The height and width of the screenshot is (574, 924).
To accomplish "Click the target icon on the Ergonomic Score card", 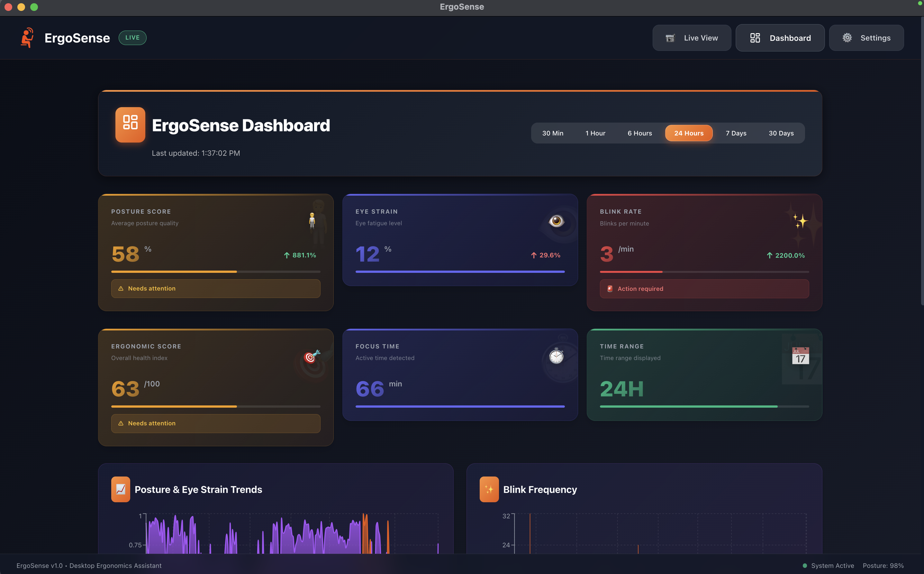I will (x=310, y=357).
